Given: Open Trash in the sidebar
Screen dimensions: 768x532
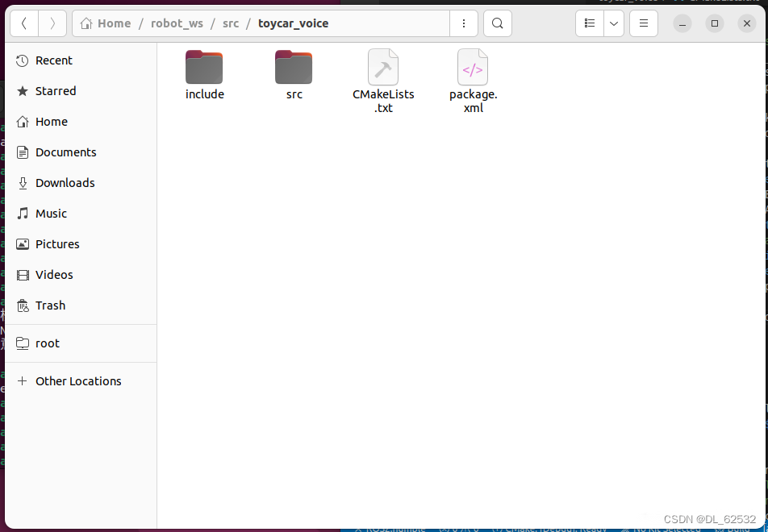Looking at the screenshot, I should pyautogui.click(x=81, y=305).
